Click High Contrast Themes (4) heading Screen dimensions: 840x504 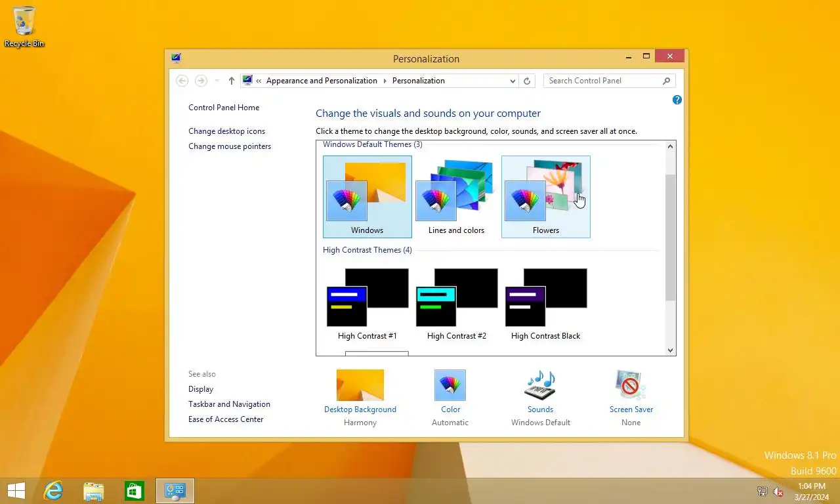pyautogui.click(x=367, y=250)
